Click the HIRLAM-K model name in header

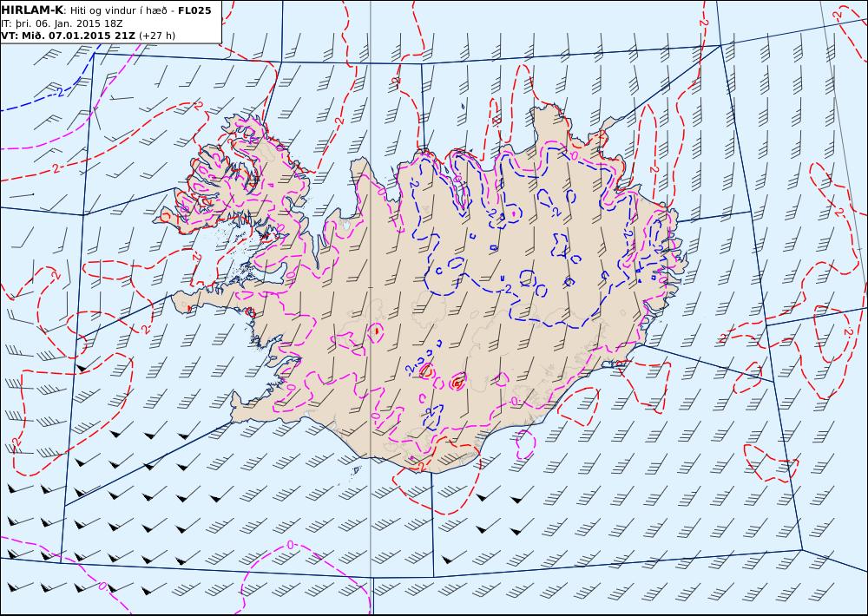click(x=33, y=10)
